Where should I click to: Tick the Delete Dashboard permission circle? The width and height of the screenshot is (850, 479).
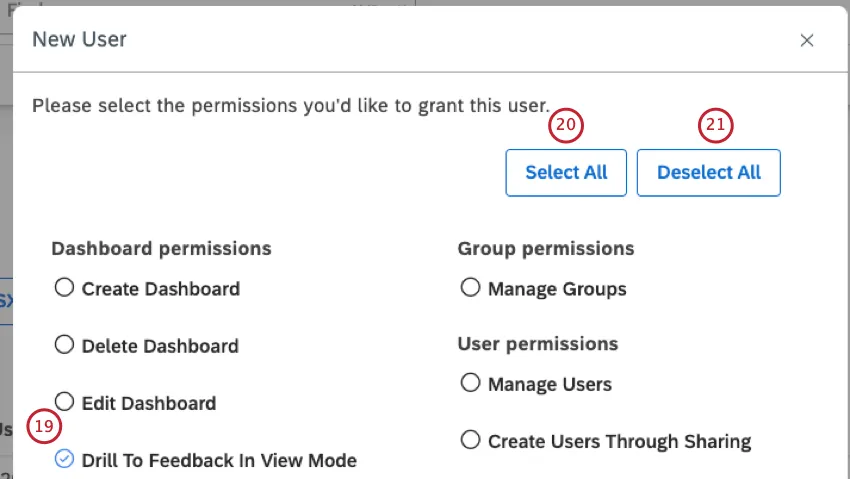65,345
